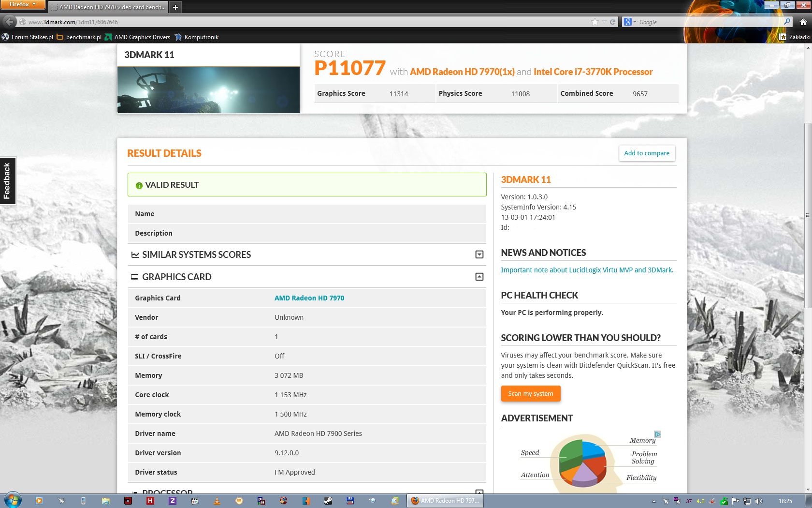Open the floppy disk taskbar icon

coord(350,501)
